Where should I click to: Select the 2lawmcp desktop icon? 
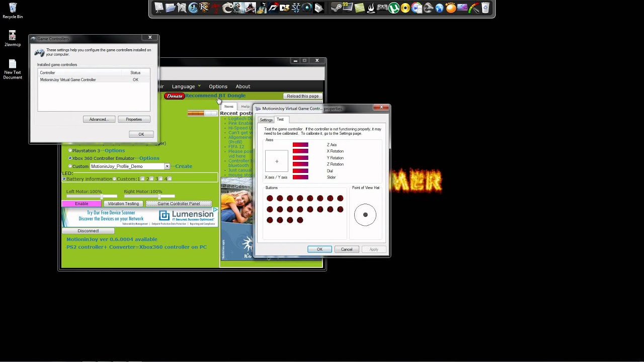(x=13, y=39)
